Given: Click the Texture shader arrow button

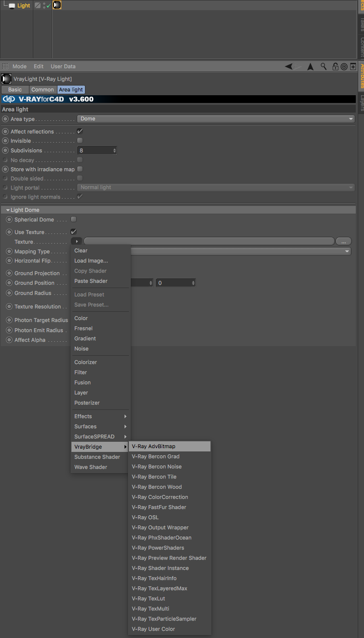Looking at the screenshot, I should point(77,241).
